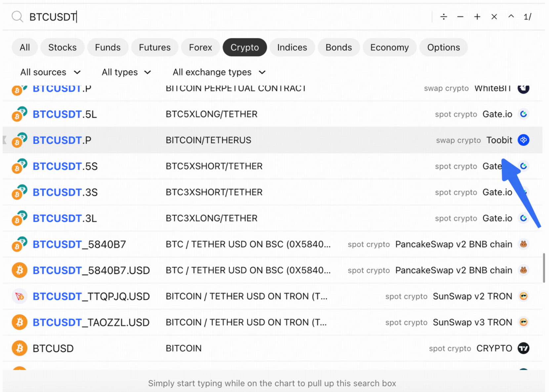
Task: Click the minus operator icon
Action: 460,17
